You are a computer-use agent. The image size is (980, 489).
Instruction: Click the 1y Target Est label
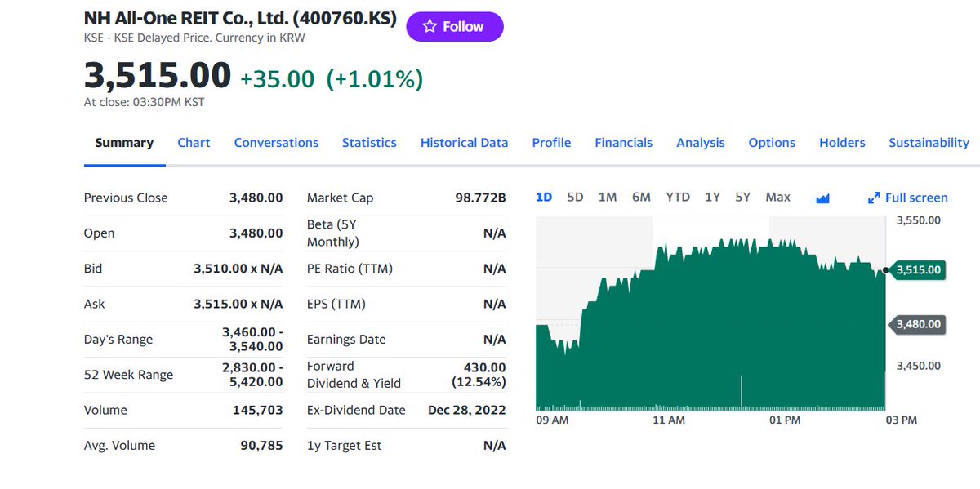[x=344, y=446]
